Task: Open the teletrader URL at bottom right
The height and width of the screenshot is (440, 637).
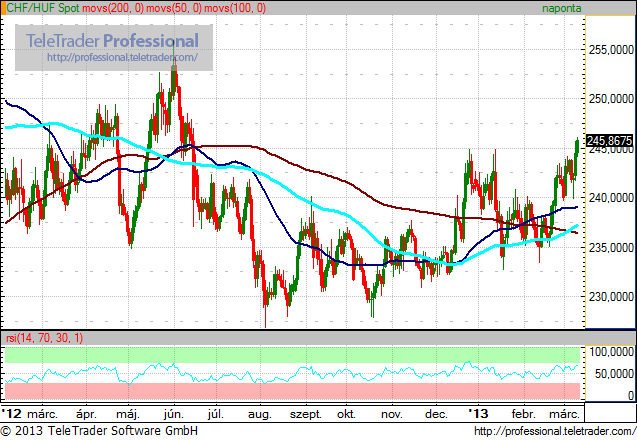Action: click(x=555, y=431)
